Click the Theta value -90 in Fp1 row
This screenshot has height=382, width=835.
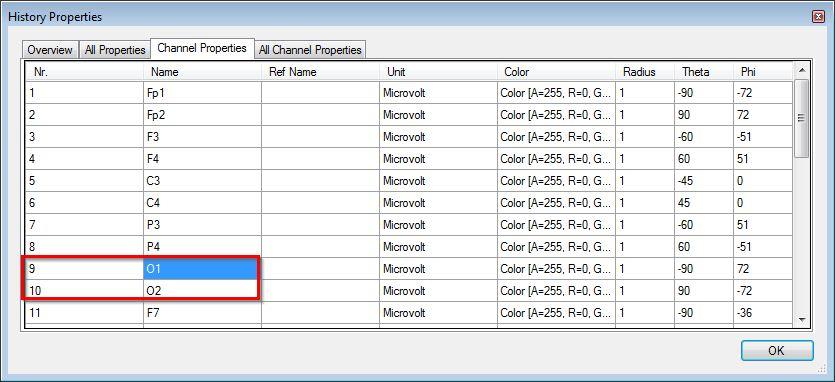point(703,93)
